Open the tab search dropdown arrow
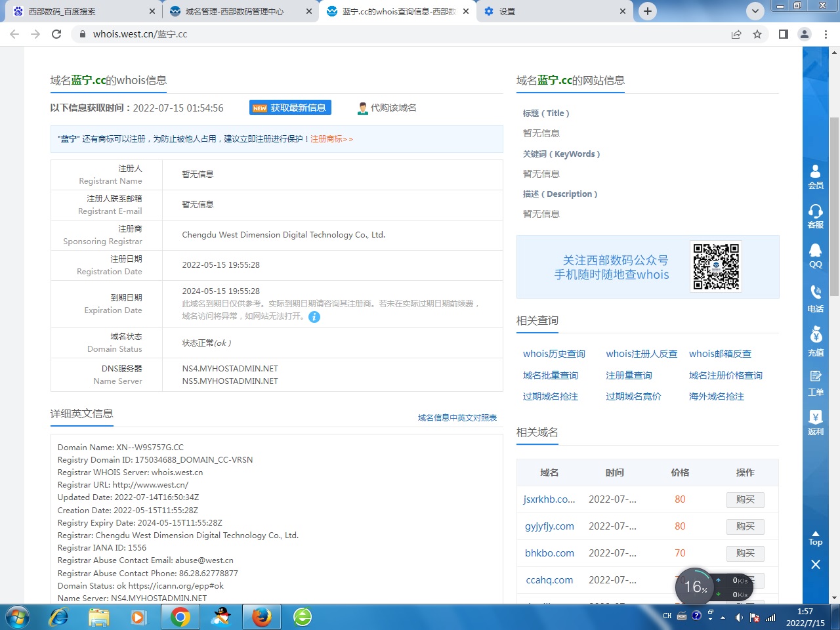The image size is (840, 630). click(x=755, y=11)
